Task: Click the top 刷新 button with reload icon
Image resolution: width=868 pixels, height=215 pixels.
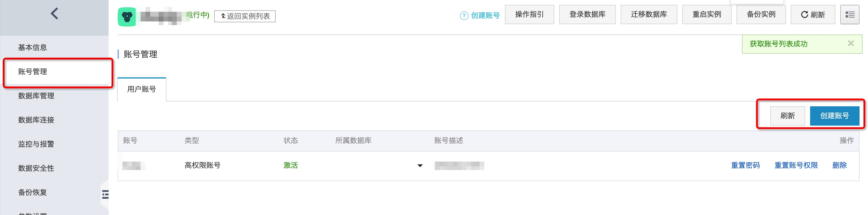Action: click(813, 14)
